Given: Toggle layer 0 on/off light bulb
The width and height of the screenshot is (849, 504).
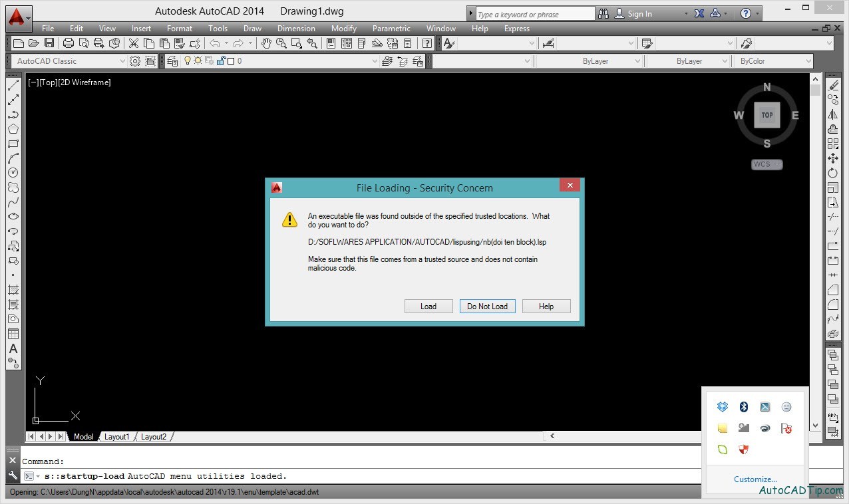Looking at the screenshot, I should [x=188, y=61].
